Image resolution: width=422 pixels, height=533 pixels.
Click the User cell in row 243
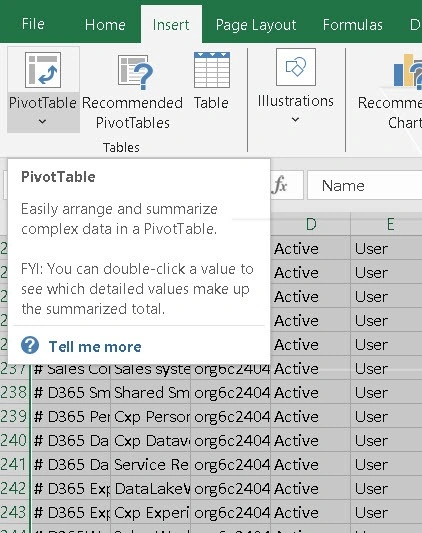pyautogui.click(x=387, y=512)
